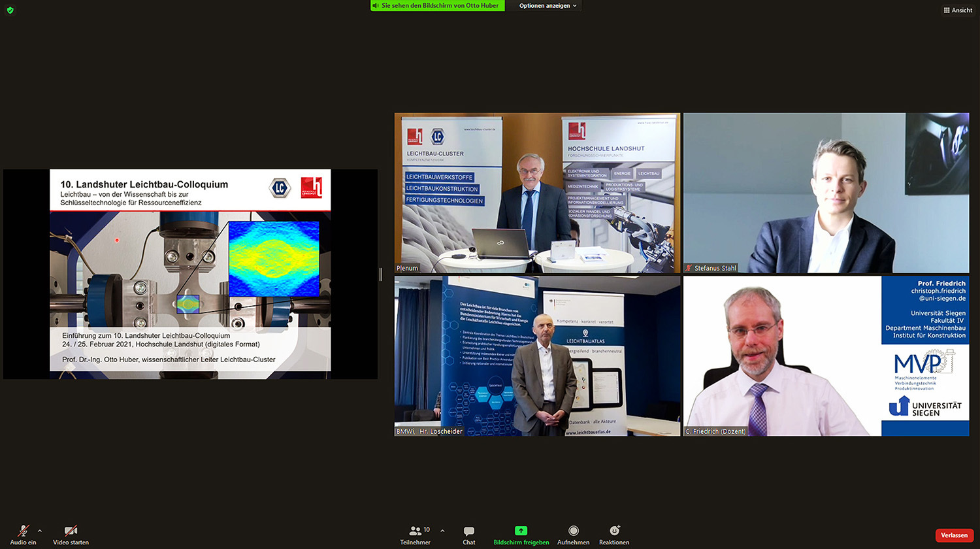Leave the meeting with Verlassen
980x549 pixels.
(954, 535)
